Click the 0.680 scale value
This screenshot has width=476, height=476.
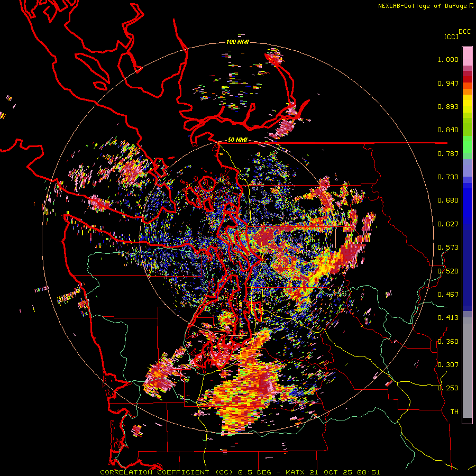click(x=448, y=200)
